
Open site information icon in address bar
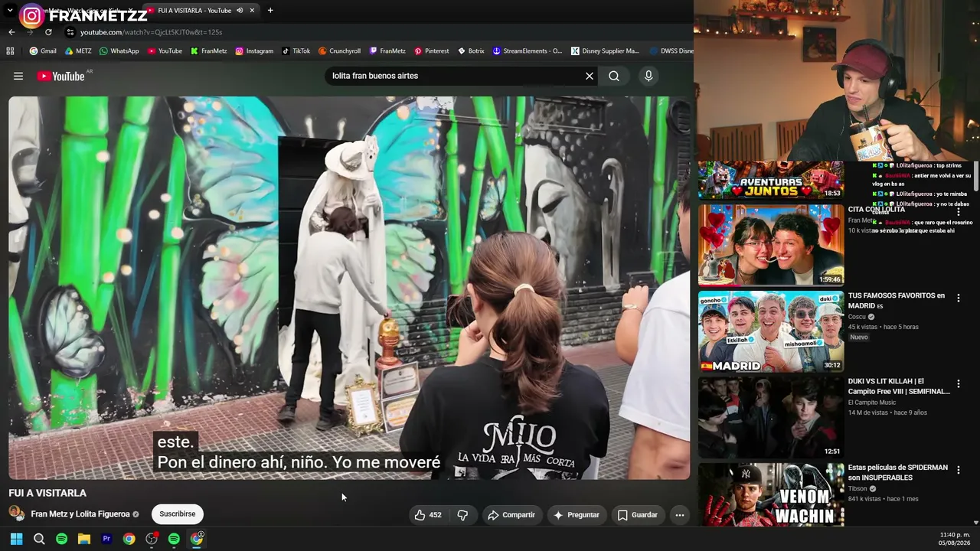(x=70, y=32)
